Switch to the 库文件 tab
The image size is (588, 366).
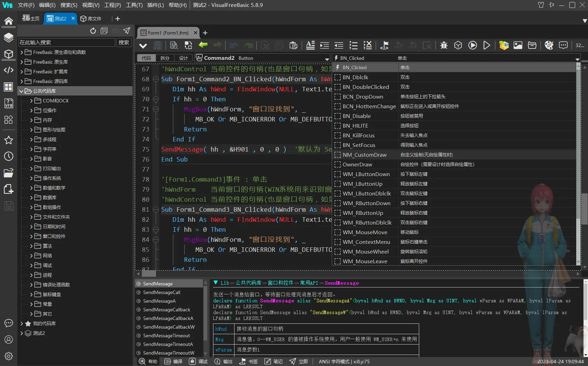point(91,18)
